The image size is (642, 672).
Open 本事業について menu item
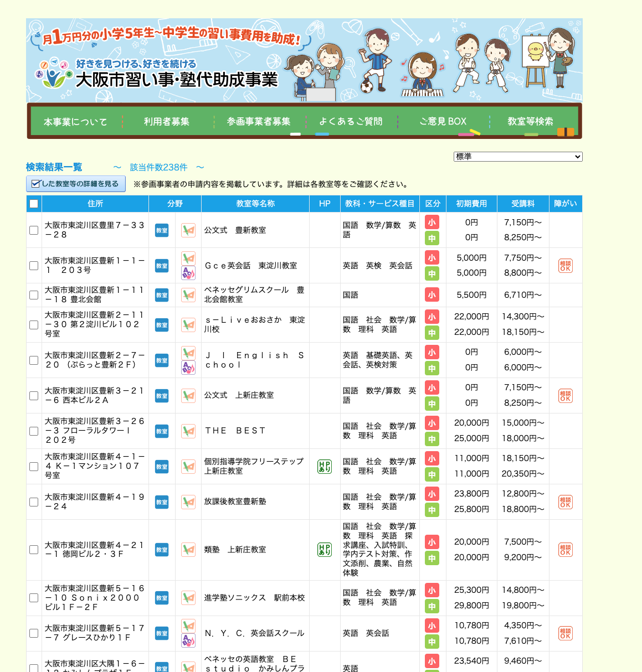point(75,122)
